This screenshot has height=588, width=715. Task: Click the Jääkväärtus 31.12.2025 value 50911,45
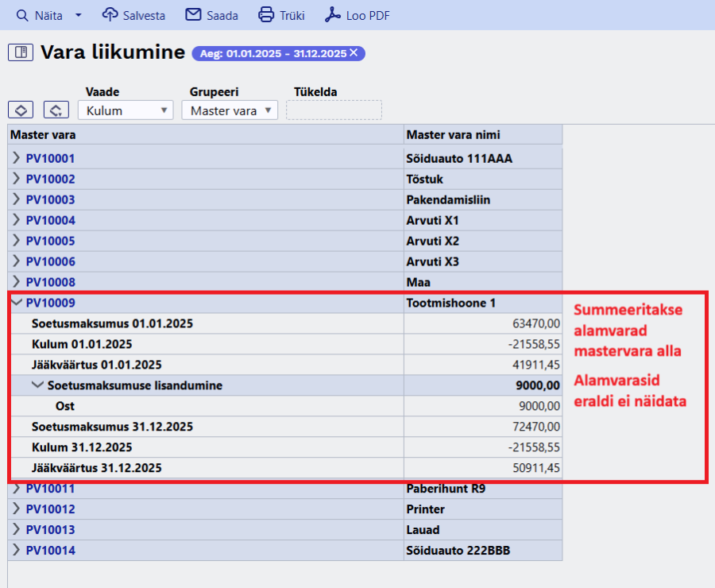[x=536, y=467]
